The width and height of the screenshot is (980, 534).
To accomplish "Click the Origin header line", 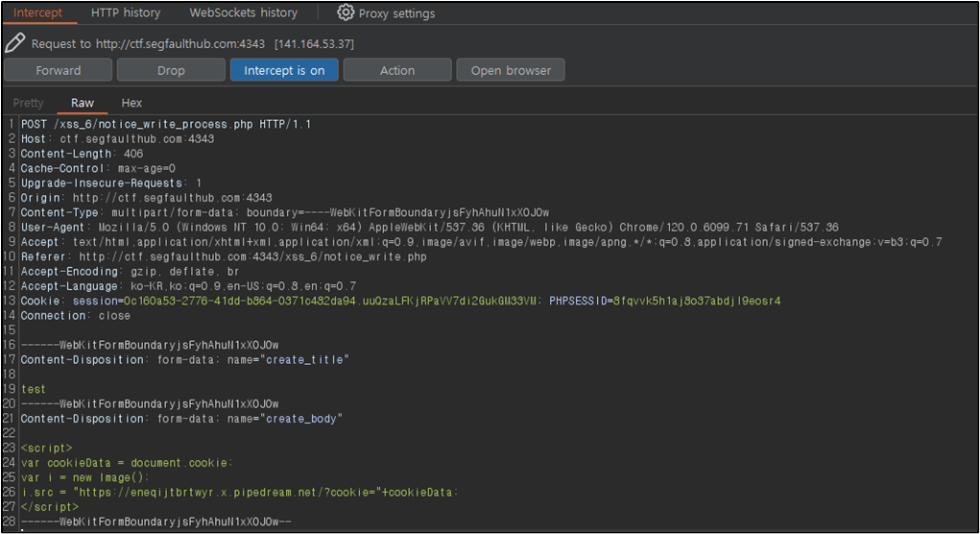I will [146, 198].
